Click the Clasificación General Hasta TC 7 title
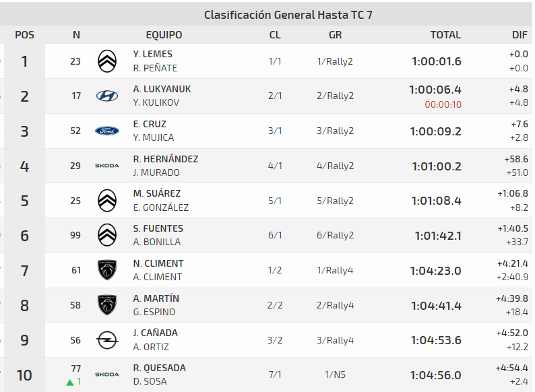 tap(288, 15)
